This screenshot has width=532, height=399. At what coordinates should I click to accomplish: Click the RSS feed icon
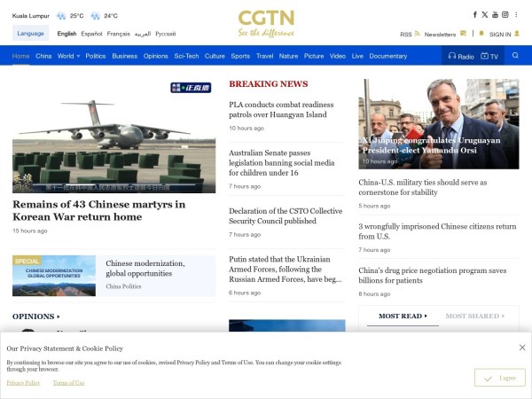[x=417, y=35]
